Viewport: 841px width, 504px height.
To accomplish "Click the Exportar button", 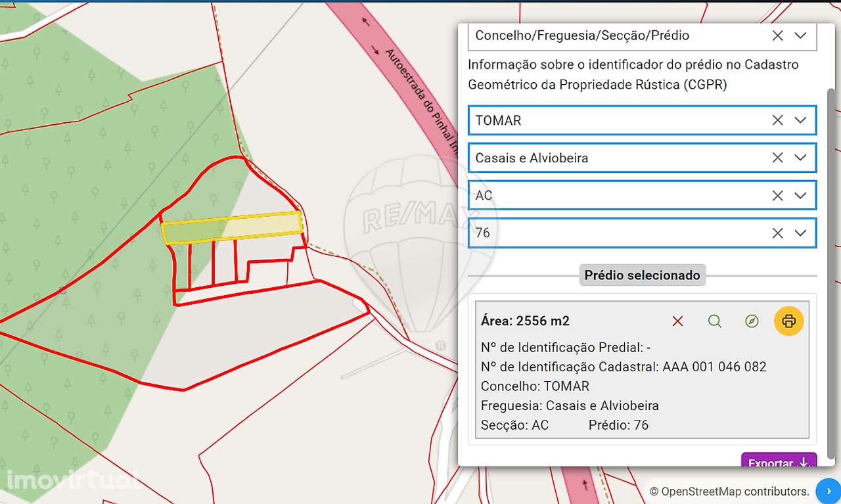I will (779, 460).
